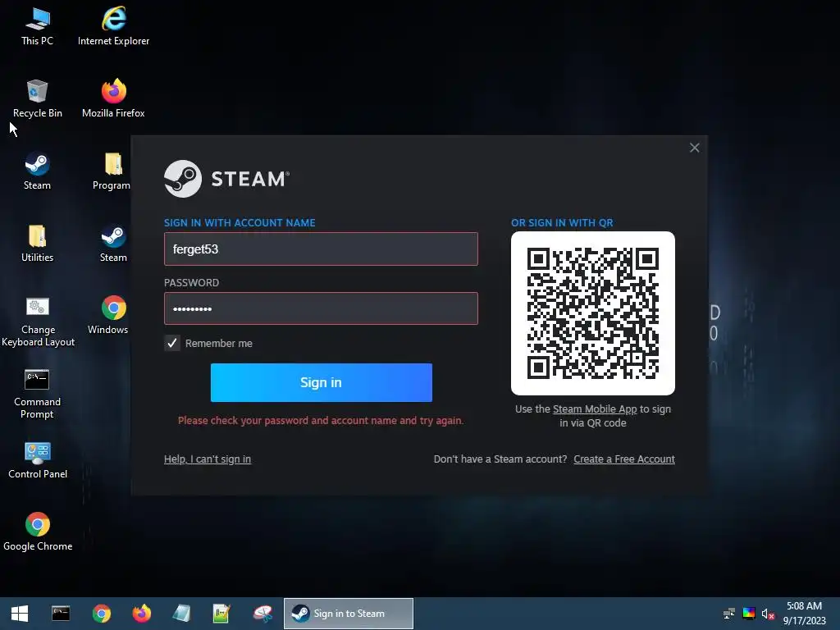Open the Steam Mobile App link
This screenshot has height=630, width=840.
595,409
